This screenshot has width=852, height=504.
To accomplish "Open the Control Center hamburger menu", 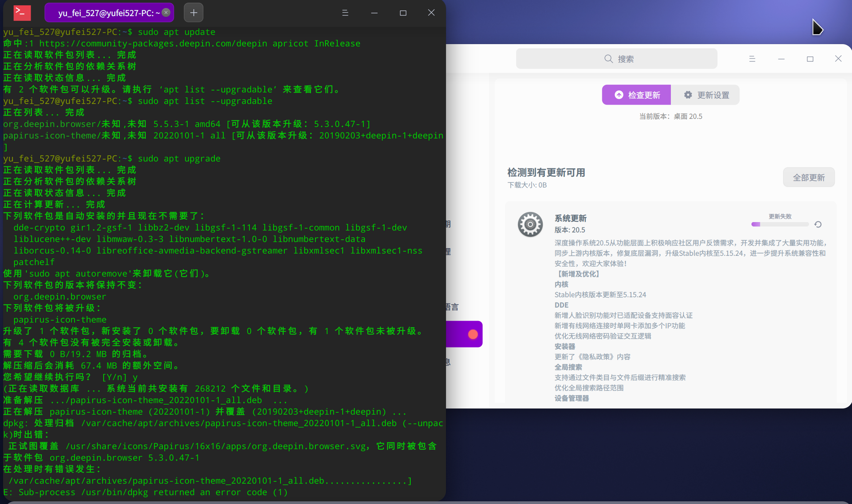I will point(752,59).
